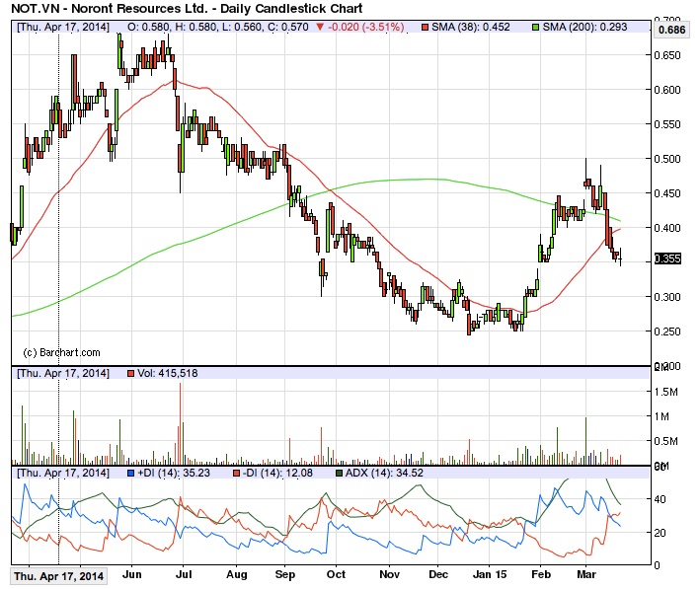Click the 'Sep' month label on x-axis
700x589 pixels.
[x=284, y=574]
